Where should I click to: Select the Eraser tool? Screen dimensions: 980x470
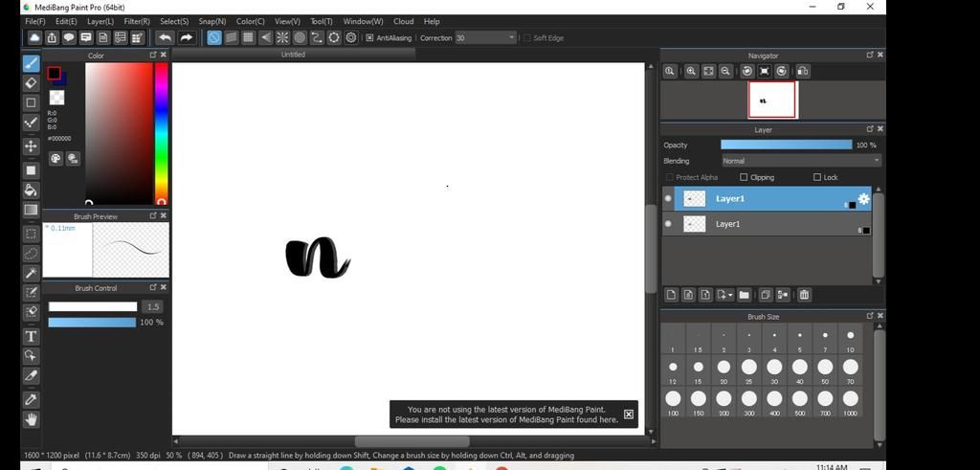[x=31, y=82]
